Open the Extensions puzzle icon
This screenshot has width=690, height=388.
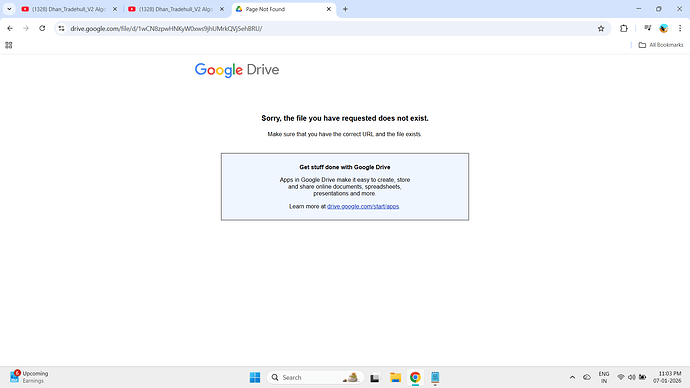pyautogui.click(x=624, y=29)
